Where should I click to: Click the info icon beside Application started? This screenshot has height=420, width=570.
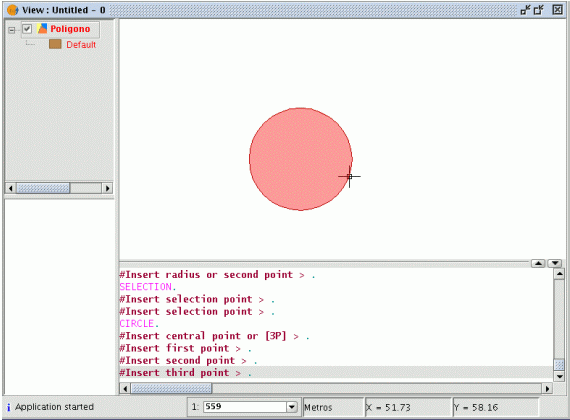9,408
